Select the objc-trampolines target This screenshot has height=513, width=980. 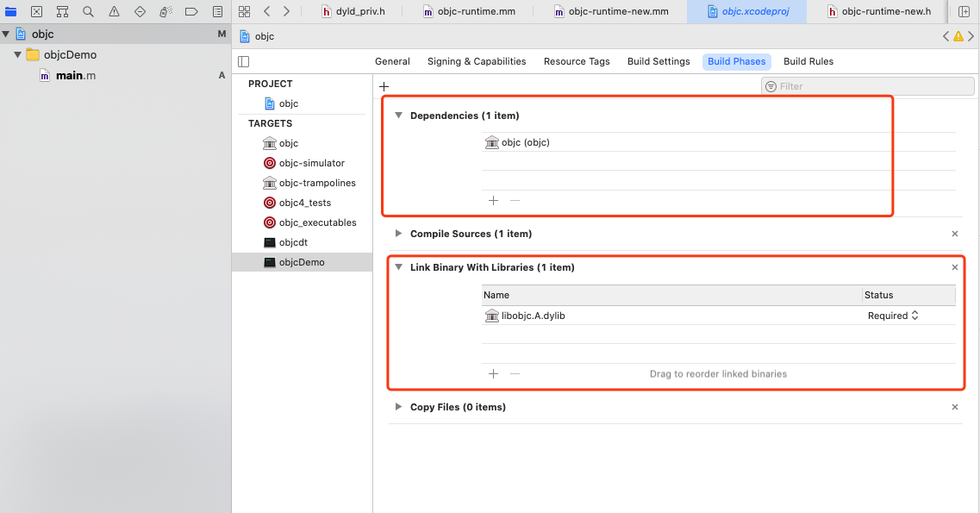(x=317, y=183)
